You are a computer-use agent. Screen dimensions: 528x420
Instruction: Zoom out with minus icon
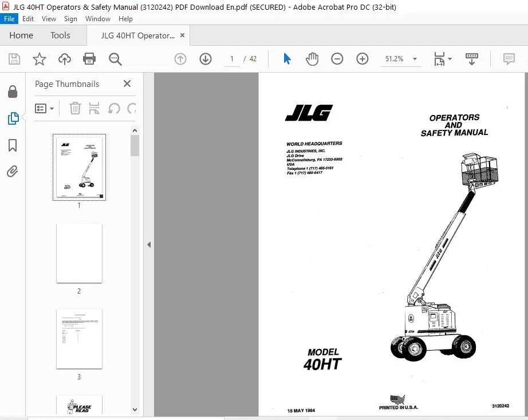click(337, 59)
